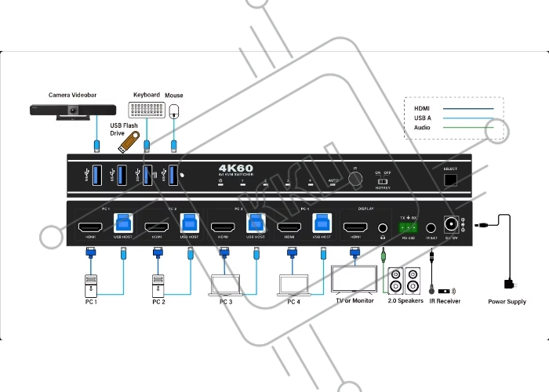Screen dimensions: 549x392
Task: Click the Power Supply wall adapter icon
Action: click(x=509, y=284)
